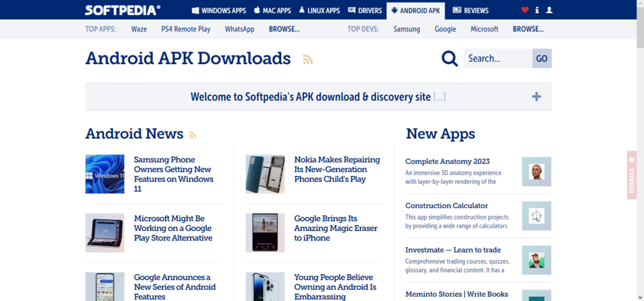Open the Drivers tab
This screenshot has height=301, width=644.
coord(365,10)
